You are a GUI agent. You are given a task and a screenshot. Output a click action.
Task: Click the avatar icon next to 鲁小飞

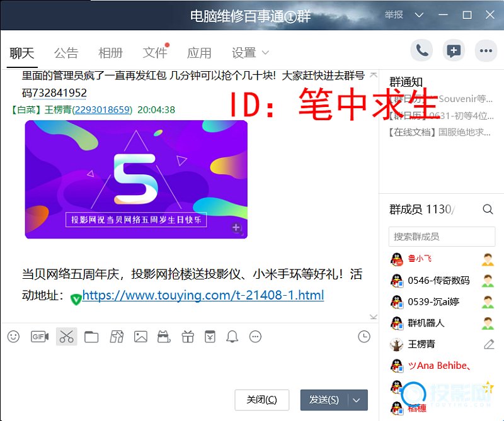(x=397, y=259)
